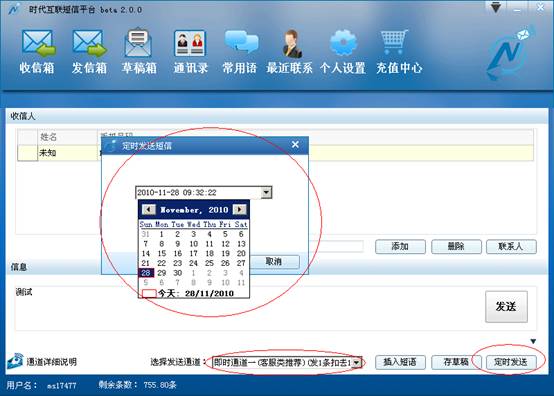Click the 通道详细说明 channel info icon
This screenshot has height=396, width=554.
[15, 361]
